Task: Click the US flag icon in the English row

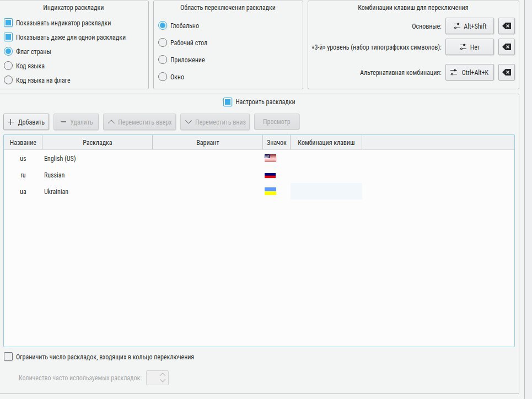Action: point(271,158)
